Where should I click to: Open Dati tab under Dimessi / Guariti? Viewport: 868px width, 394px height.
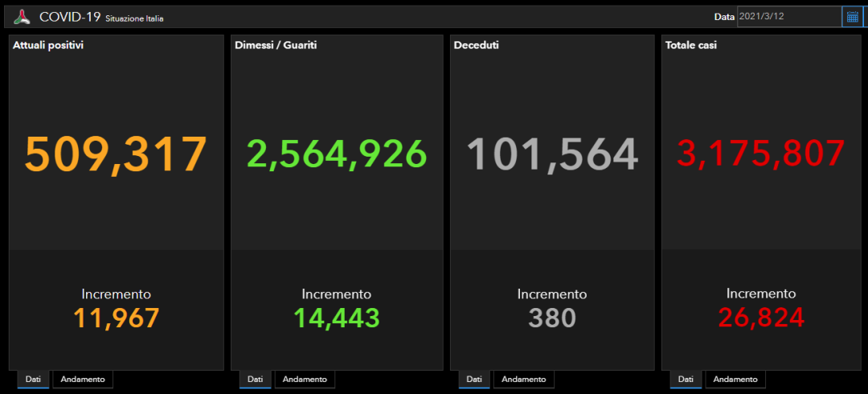point(256,380)
